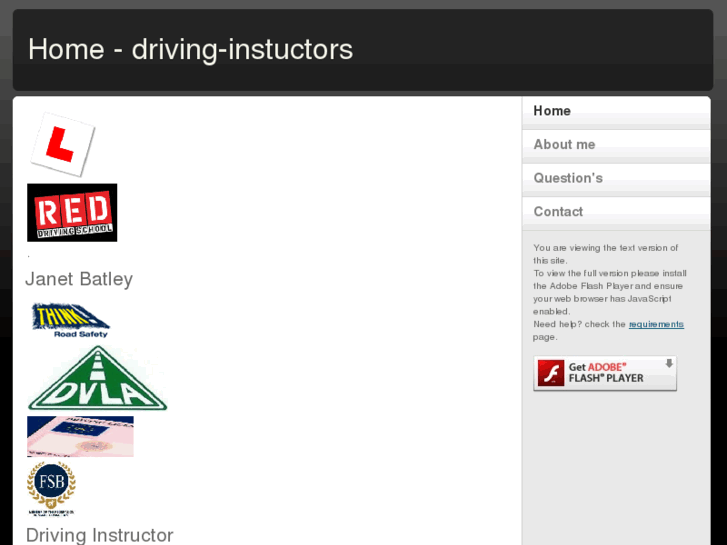Click the green DVLA triangle logo
Viewport: 727px width, 545px height.
click(97, 378)
